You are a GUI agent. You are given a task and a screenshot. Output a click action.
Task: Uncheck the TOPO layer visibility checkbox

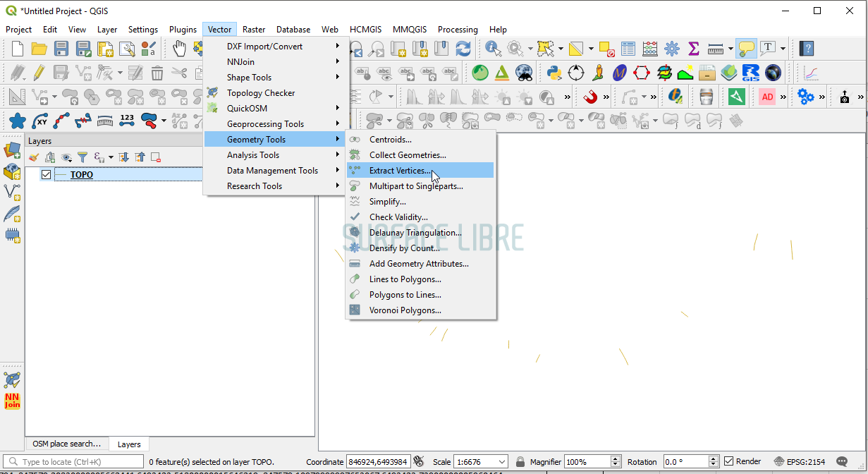point(47,175)
